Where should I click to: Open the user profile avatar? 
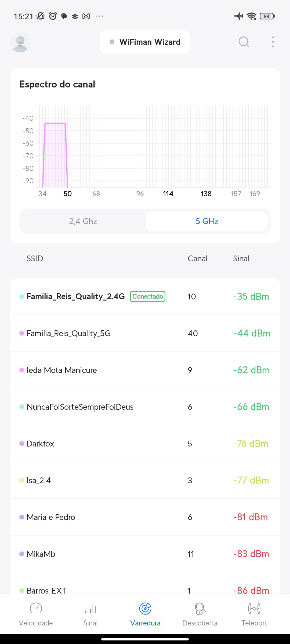pos(20,42)
